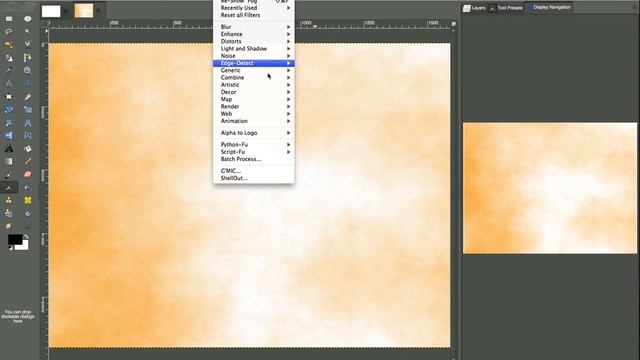Viewport: 640px width, 360px height.
Task: Select the Bucket Fill tool
Action: (x=27, y=149)
